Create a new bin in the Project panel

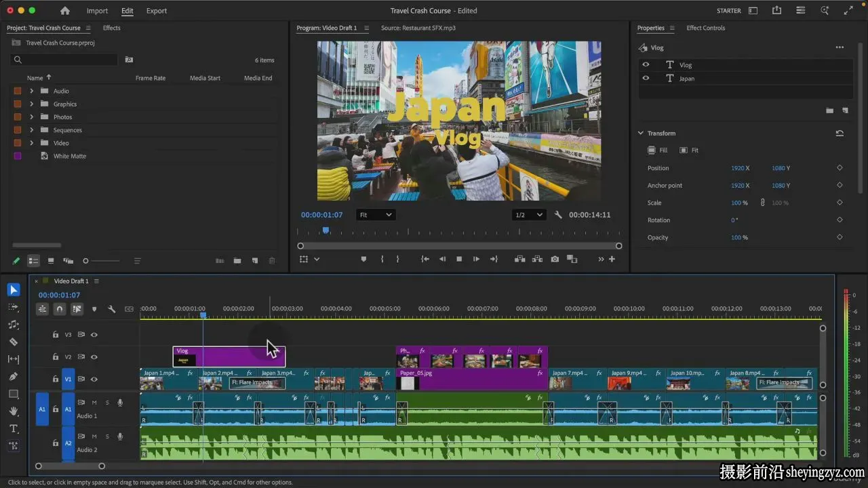coord(237,261)
